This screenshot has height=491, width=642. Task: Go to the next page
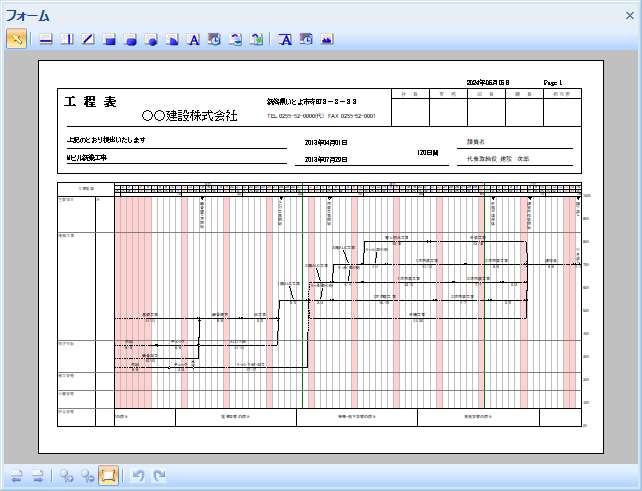tap(38, 476)
